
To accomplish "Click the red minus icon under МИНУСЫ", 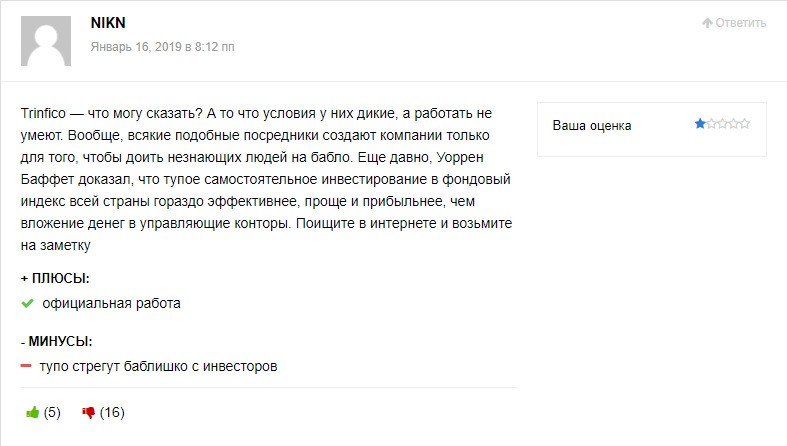I will [x=26, y=366].
